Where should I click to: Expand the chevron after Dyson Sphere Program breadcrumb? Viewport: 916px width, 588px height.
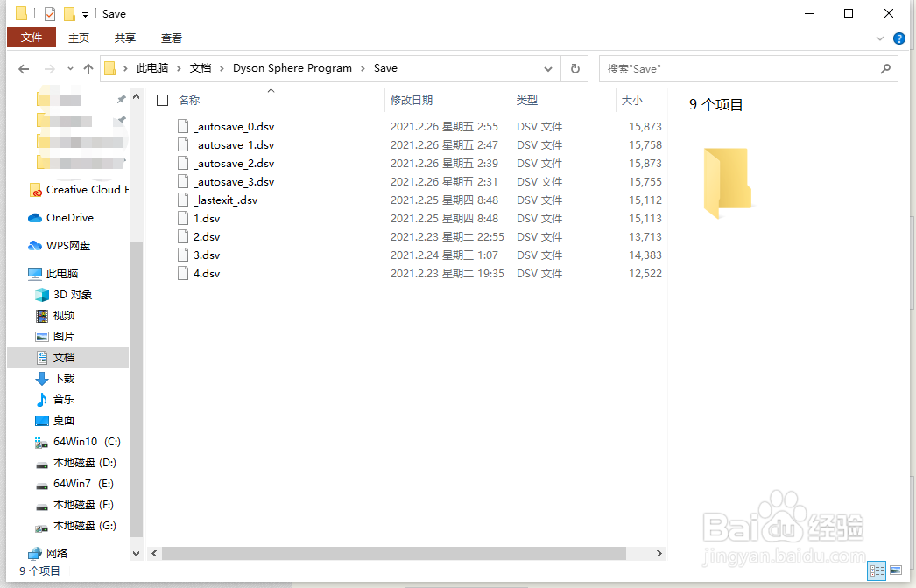click(x=363, y=69)
